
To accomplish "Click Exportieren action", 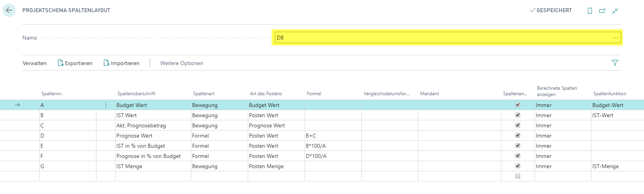I will (75, 63).
